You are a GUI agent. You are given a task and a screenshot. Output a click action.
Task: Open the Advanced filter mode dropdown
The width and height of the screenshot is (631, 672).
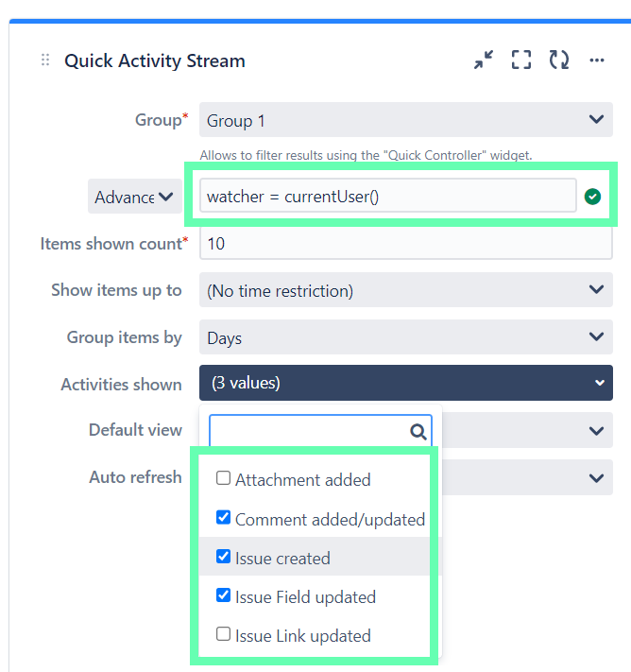(x=135, y=197)
